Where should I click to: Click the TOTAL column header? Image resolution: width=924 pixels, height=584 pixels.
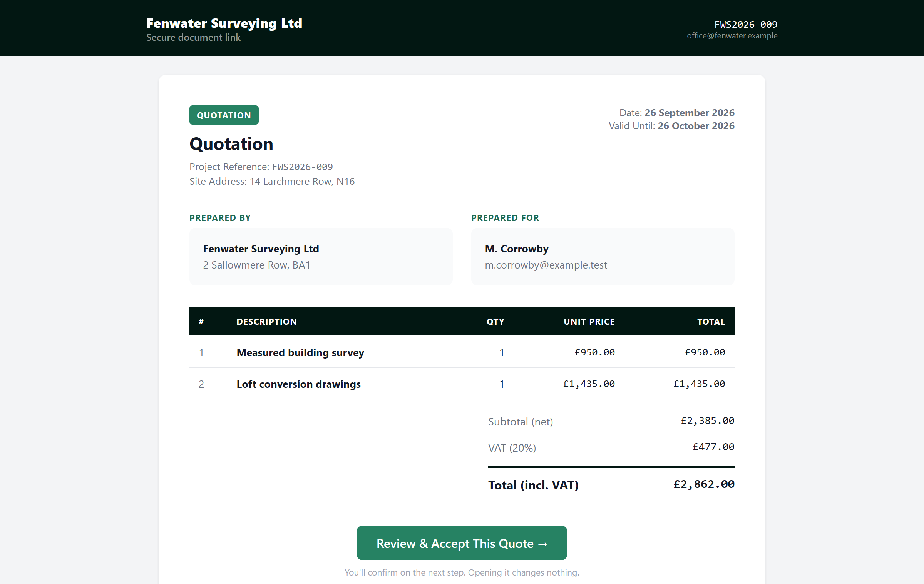pyautogui.click(x=711, y=322)
